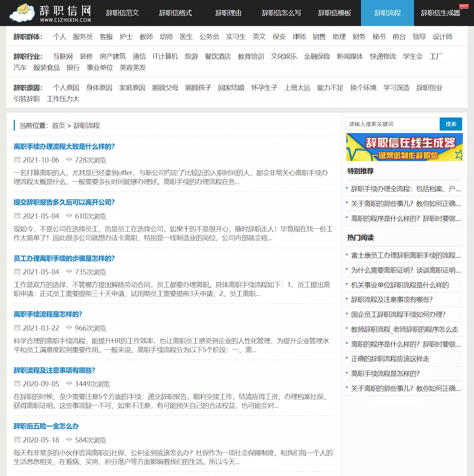Click eye icon next to 728次浏览
The height and width of the screenshot is (476, 474).
(x=69, y=160)
